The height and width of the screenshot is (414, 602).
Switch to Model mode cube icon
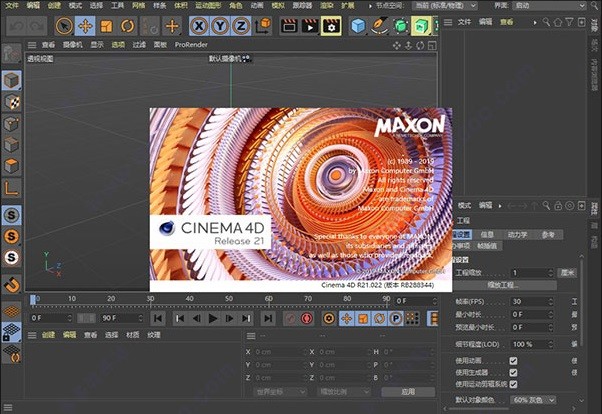[x=12, y=81]
